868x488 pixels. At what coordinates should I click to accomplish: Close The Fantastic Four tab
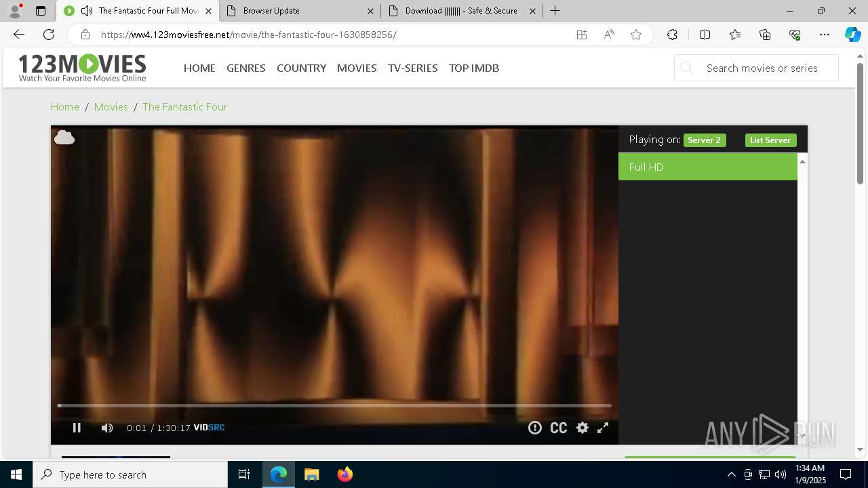tap(208, 11)
